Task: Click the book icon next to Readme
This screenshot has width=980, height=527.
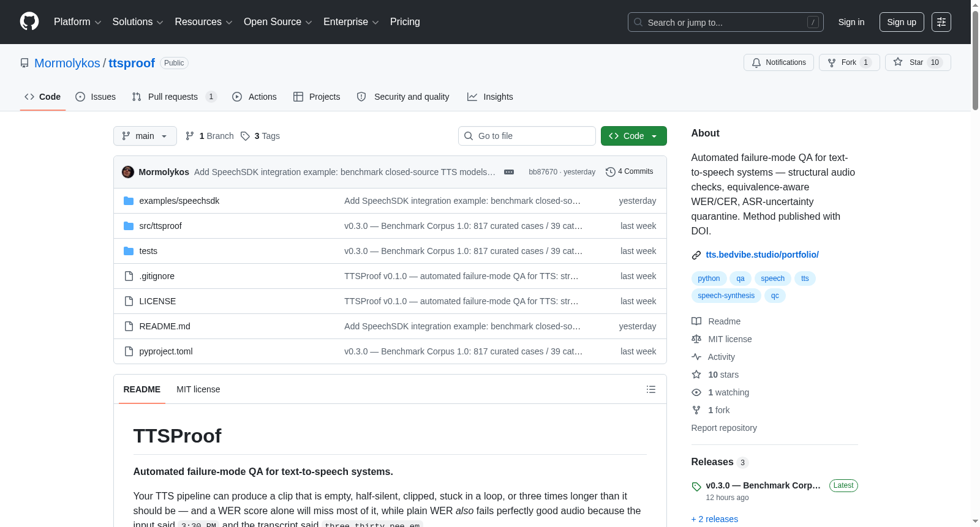Action: pyautogui.click(x=696, y=321)
